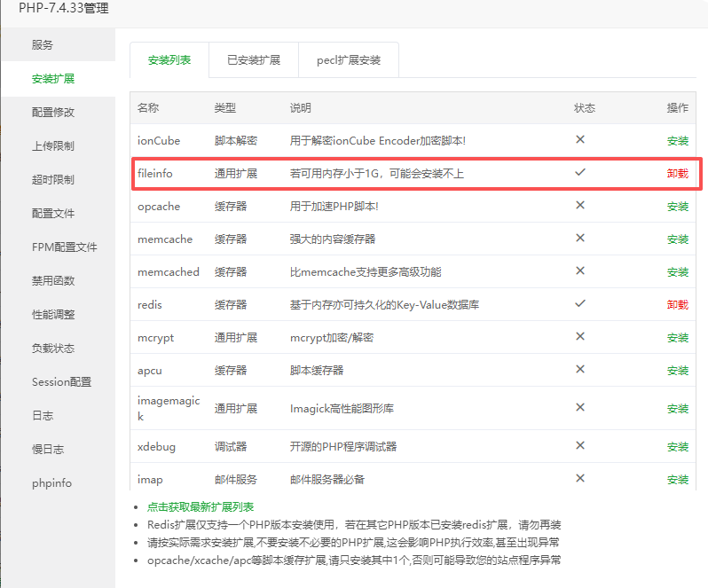This screenshot has height=588, width=708.
Task: Click the fileinfo installed checkmark icon
Action: coord(580,173)
